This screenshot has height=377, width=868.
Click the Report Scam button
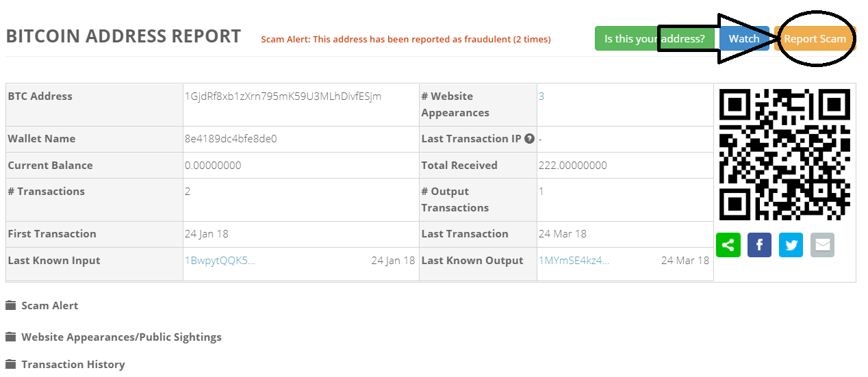815,38
